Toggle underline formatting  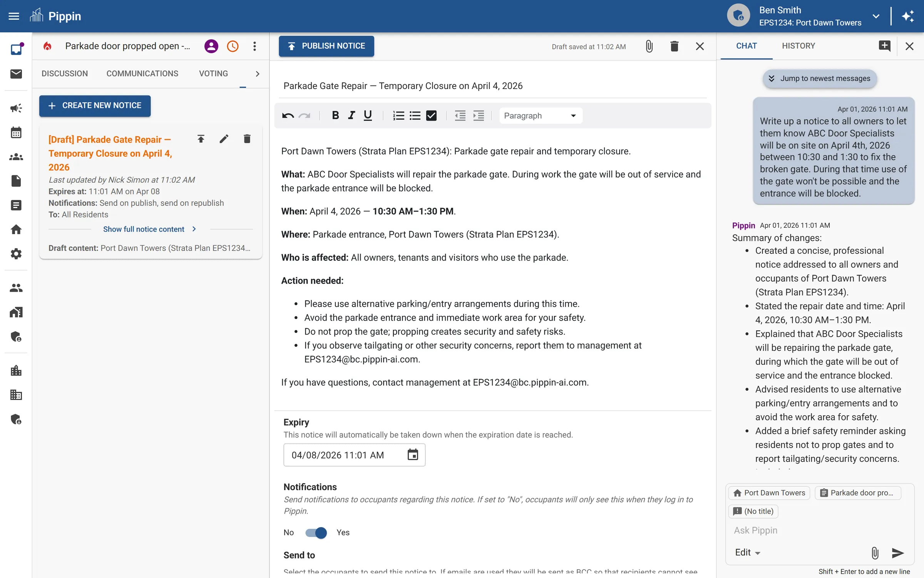click(368, 116)
